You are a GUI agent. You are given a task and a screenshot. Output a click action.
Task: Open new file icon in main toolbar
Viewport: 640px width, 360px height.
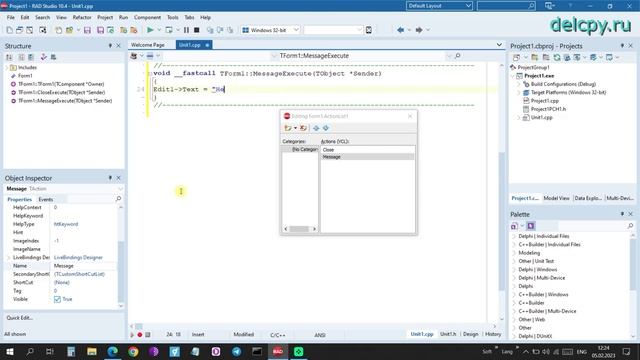pyautogui.click(x=9, y=30)
